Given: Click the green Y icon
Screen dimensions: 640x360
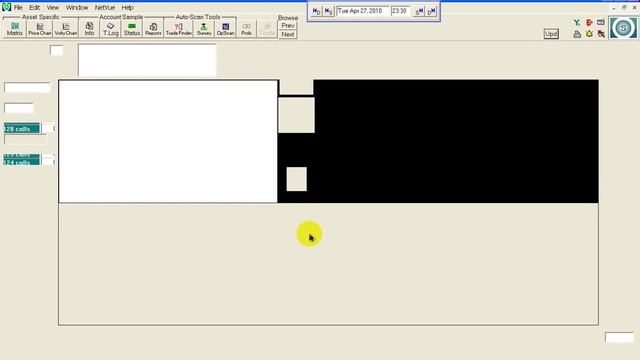Looking at the screenshot, I should click(x=577, y=22).
